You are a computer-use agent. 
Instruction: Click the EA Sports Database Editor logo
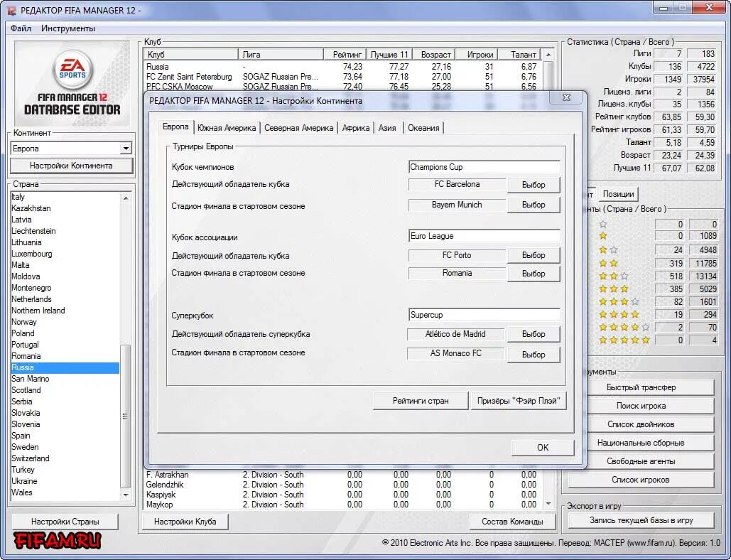pyautogui.click(x=72, y=83)
